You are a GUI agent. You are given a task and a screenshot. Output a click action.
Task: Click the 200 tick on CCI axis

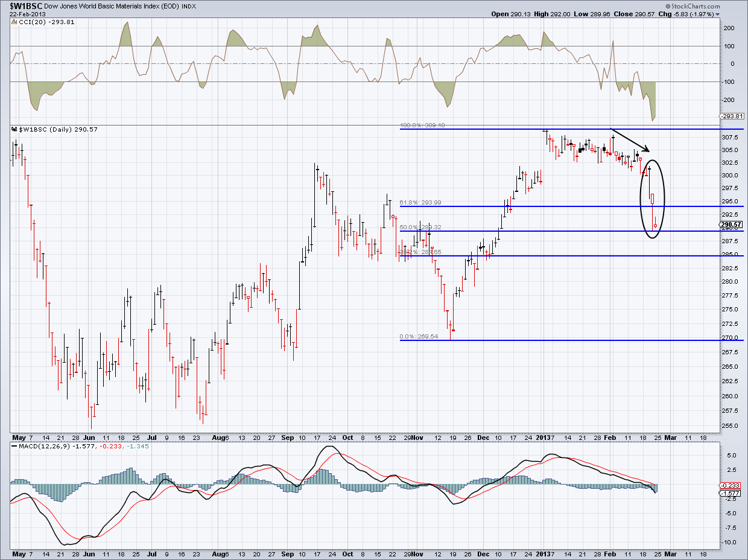point(728,28)
